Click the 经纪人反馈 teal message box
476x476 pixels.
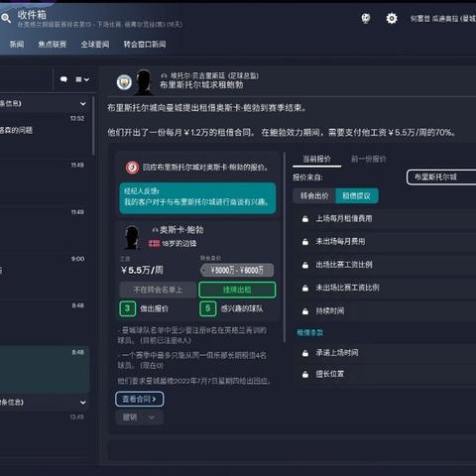[197, 197]
